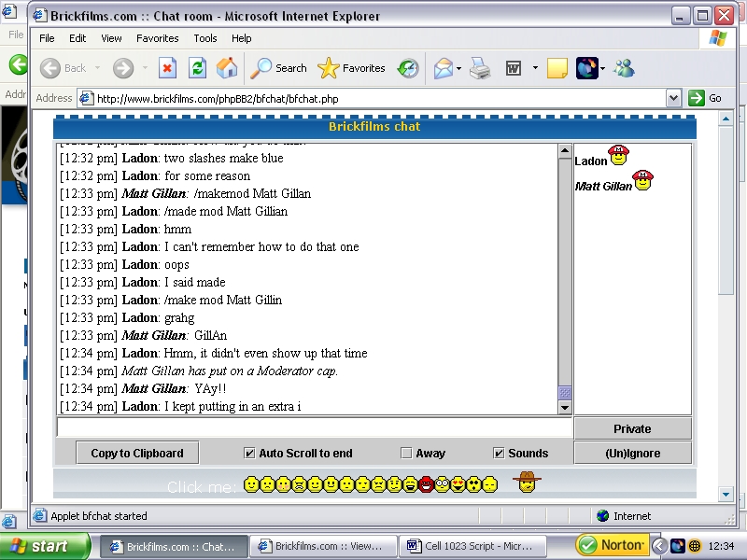This screenshot has height=560, width=747.
Task: Click the Norton tray indicator
Action: (x=611, y=545)
